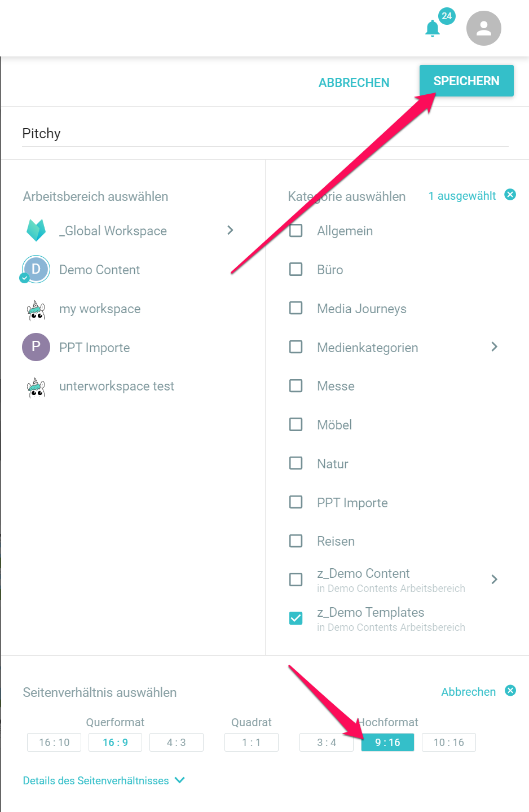Expand Details des Seitenverhältnisses
529x812 pixels.
[x=104, y=780]
